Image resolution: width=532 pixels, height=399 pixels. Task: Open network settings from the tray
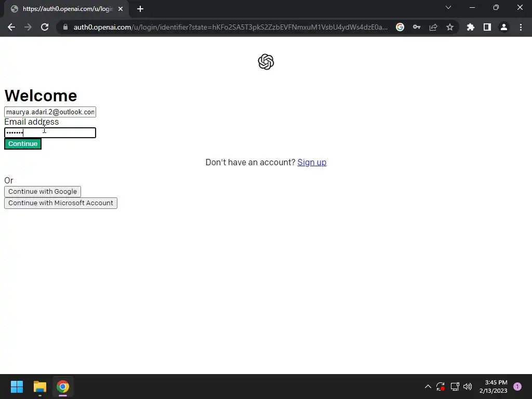pyautogui.click(x=455, y=387)
